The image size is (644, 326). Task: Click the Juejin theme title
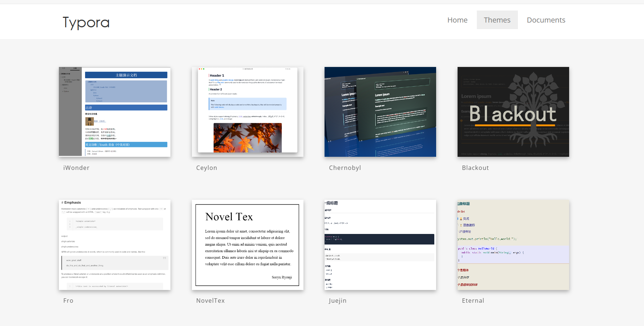coord(338,301)
